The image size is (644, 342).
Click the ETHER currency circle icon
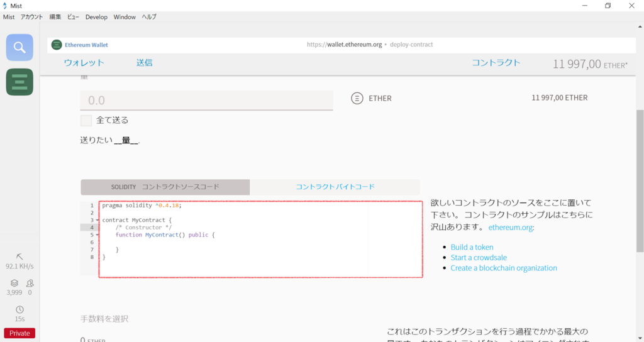pos(357,98)
